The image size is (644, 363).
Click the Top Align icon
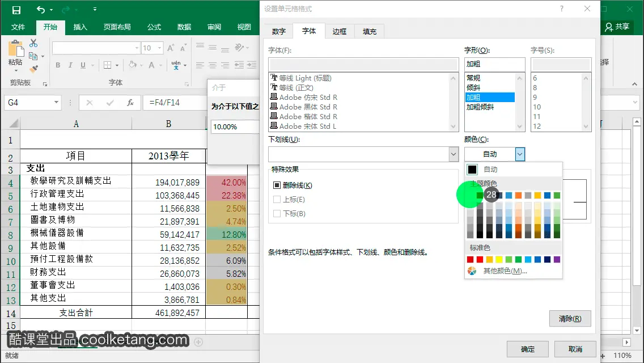click(200, 46)
